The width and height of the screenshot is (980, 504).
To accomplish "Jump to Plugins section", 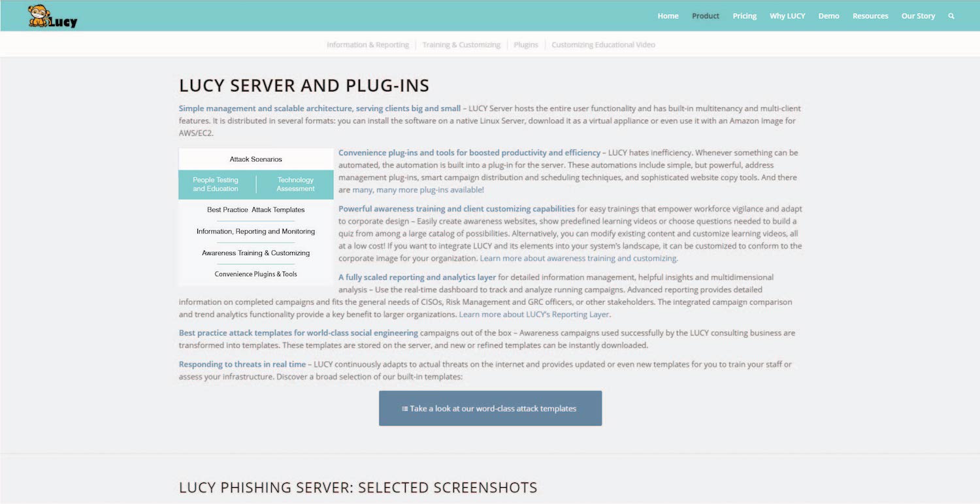I will pyautogui.click(x=526, y=45).
